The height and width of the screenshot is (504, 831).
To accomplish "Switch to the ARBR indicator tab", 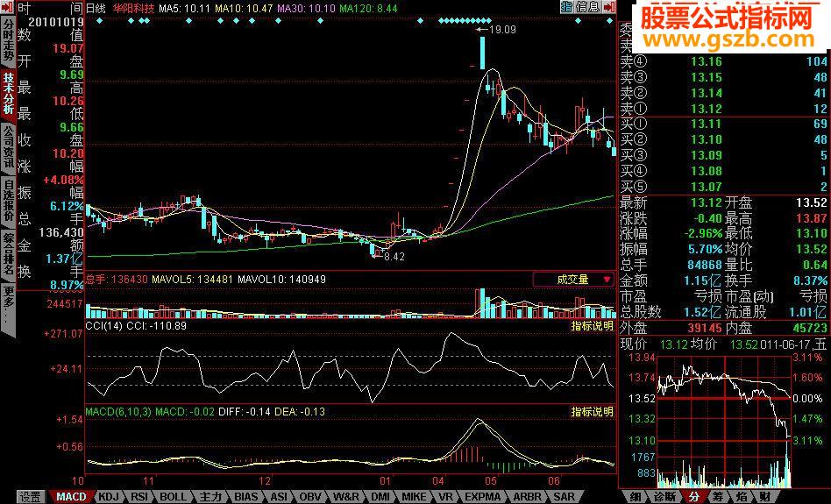I will point(528,497).
